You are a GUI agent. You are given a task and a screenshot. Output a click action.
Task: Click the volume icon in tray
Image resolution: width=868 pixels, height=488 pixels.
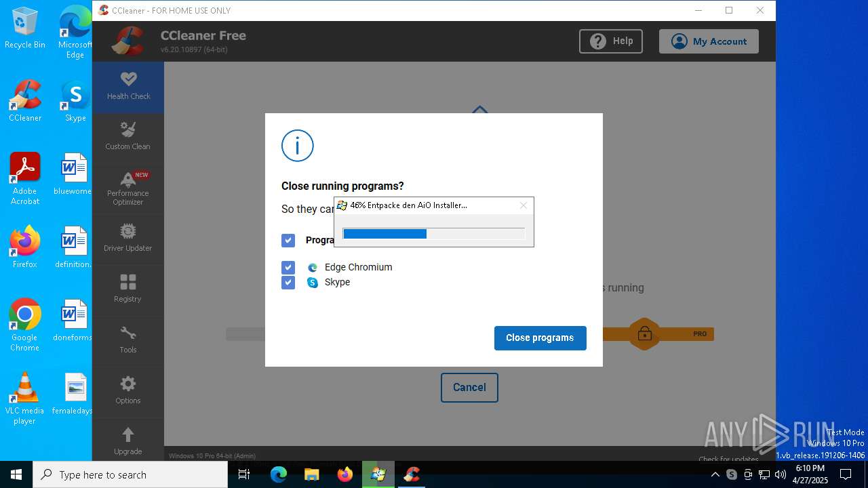781,474
